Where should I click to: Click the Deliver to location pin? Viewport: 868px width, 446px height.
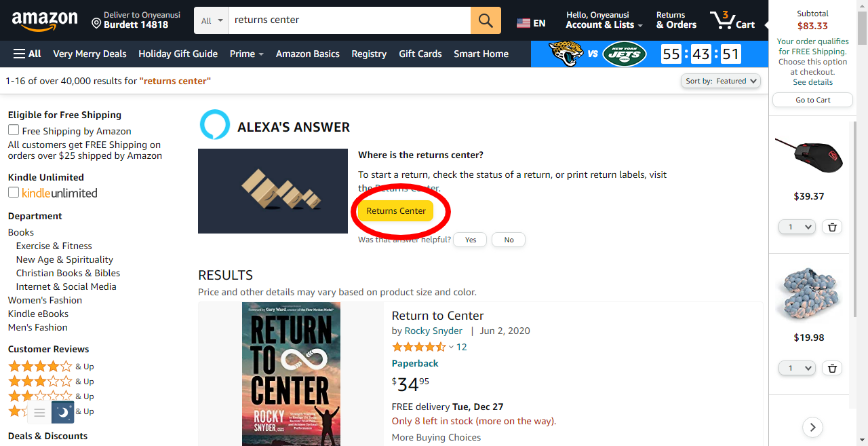tap(96, 24)
